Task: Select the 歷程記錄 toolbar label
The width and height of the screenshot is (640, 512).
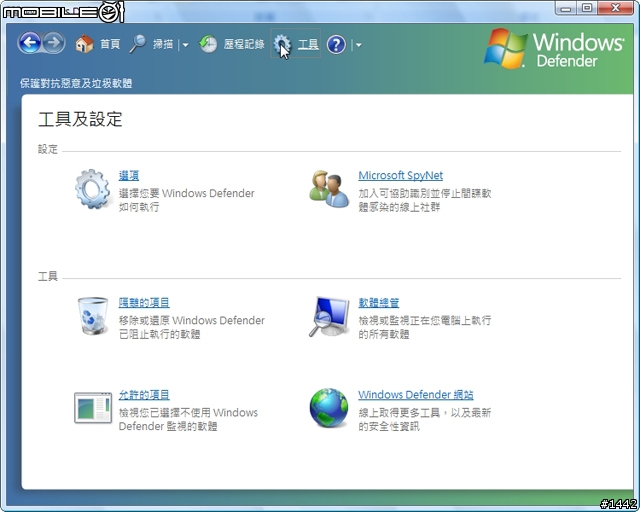Action: [244, 44]
